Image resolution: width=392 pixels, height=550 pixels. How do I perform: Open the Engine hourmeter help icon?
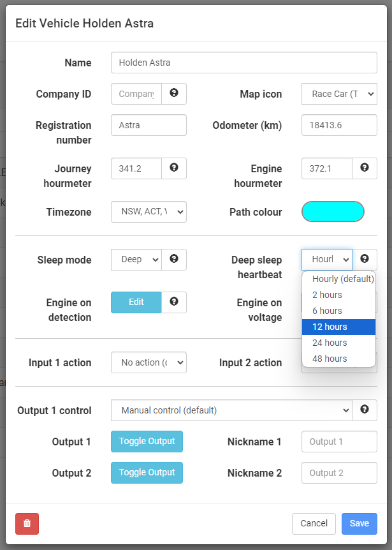click(365, 168)
